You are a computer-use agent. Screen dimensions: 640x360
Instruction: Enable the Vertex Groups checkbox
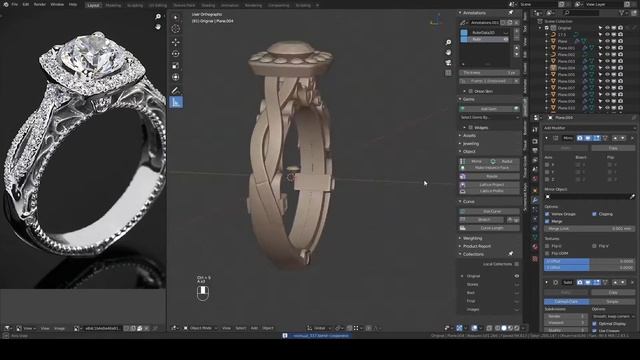tap(547, 214)
